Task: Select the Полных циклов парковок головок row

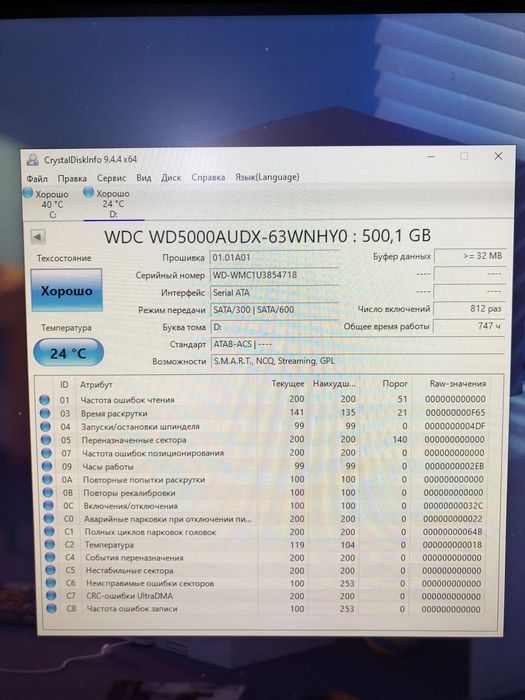Action: point(263,532)
